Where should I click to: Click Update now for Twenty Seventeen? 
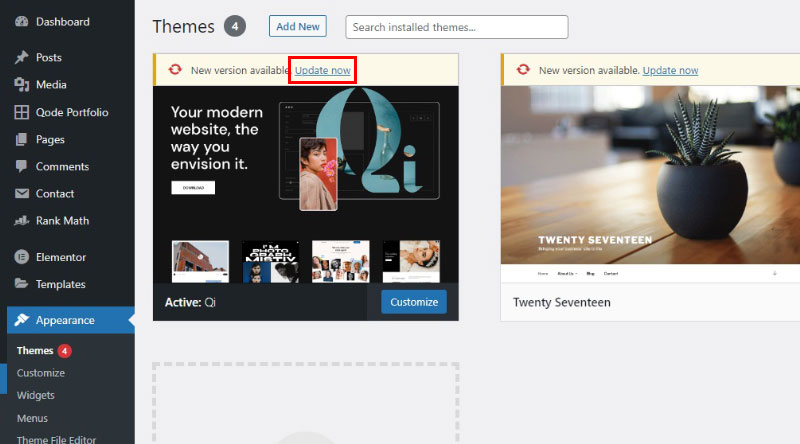[670, 70]
